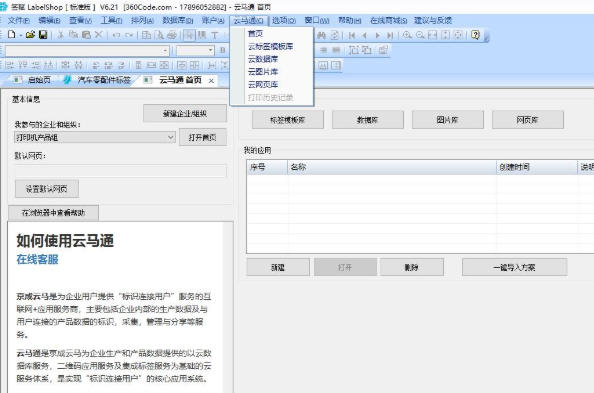Click 新建 under My Apps
Image resolution: width=594 pixels, height=393 pixels.
pos(278,268)
